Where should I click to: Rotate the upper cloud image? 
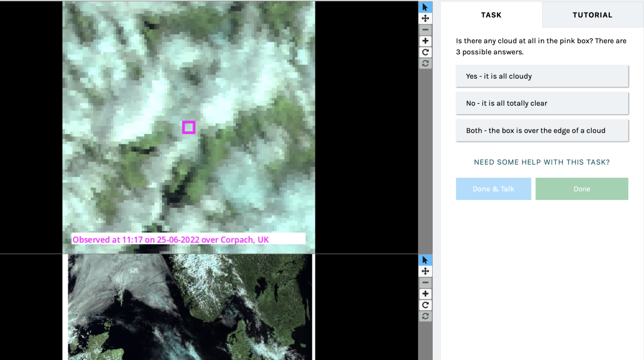[x=425, y=52]
